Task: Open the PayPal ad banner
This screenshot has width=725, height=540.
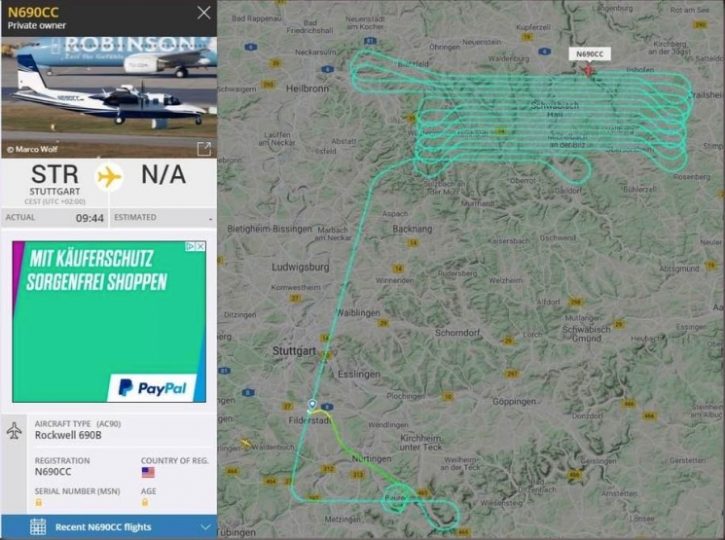Action: (x=109, y=321)
